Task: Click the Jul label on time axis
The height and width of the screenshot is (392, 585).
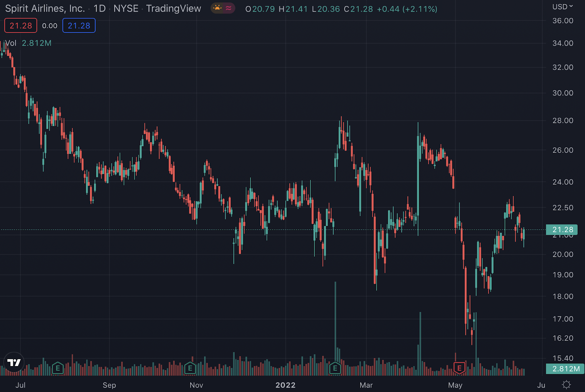Action: click(x=20, y=385)
